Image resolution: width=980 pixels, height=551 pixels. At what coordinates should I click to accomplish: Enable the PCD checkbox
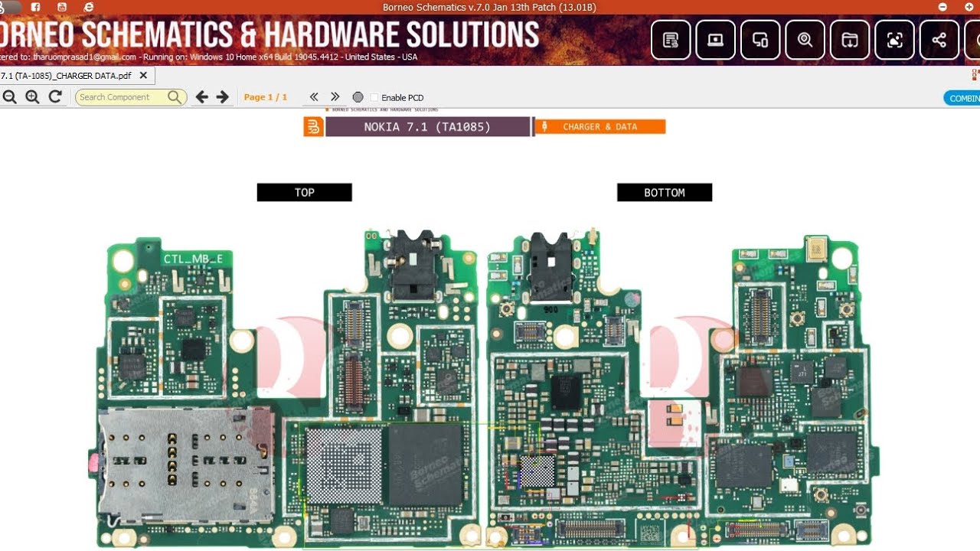(x=374, y=98)
